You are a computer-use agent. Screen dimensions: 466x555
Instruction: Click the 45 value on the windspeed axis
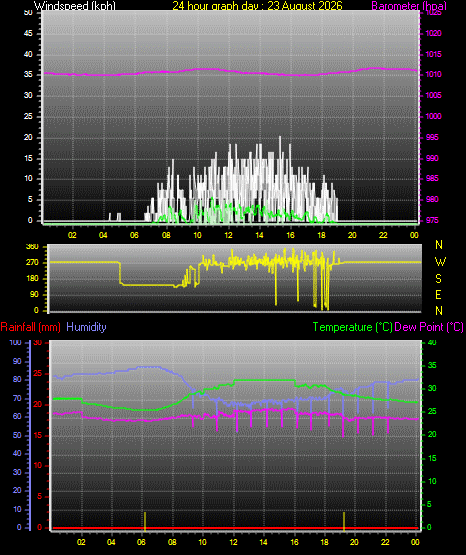tap(28, 33)
